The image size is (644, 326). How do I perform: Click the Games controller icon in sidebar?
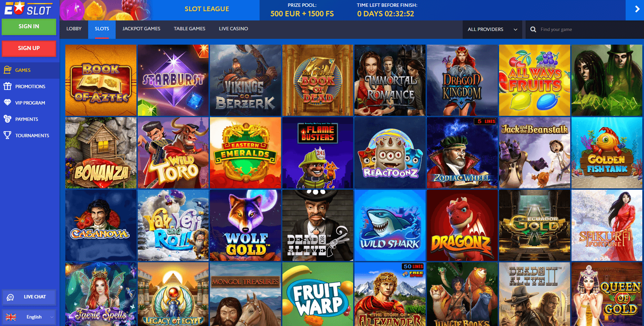tap(7, 70)
